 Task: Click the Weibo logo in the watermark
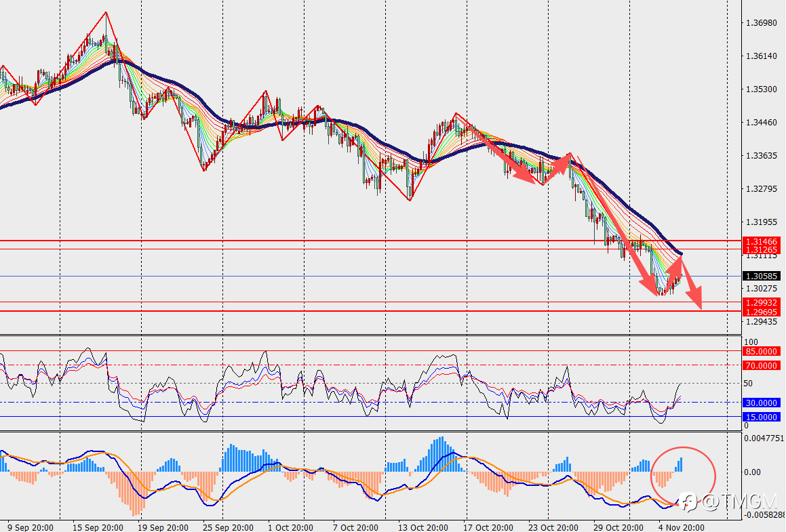(x=689, y=502)
